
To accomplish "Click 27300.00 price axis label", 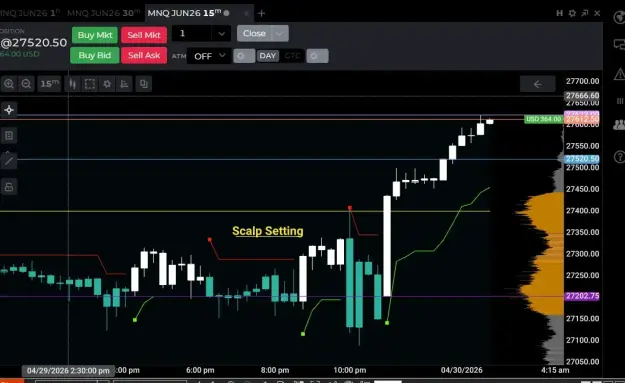I will pyautogui.click(x=582, y=254).
